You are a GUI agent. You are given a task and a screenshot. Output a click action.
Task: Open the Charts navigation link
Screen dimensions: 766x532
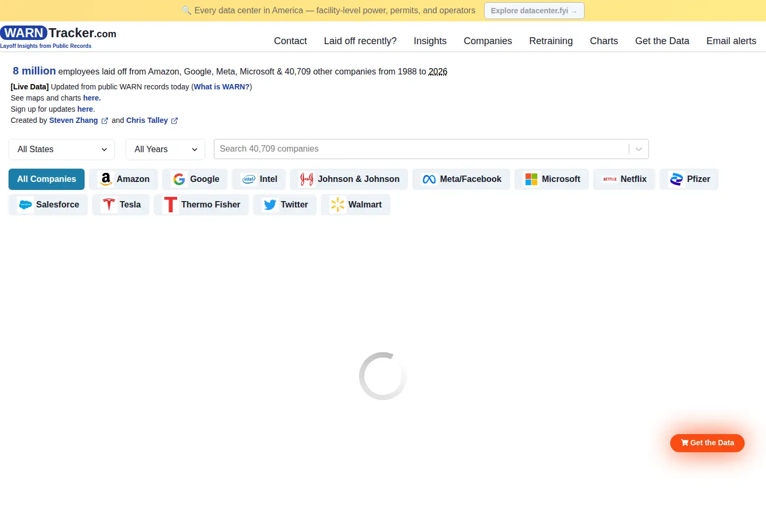click(604, 41)
